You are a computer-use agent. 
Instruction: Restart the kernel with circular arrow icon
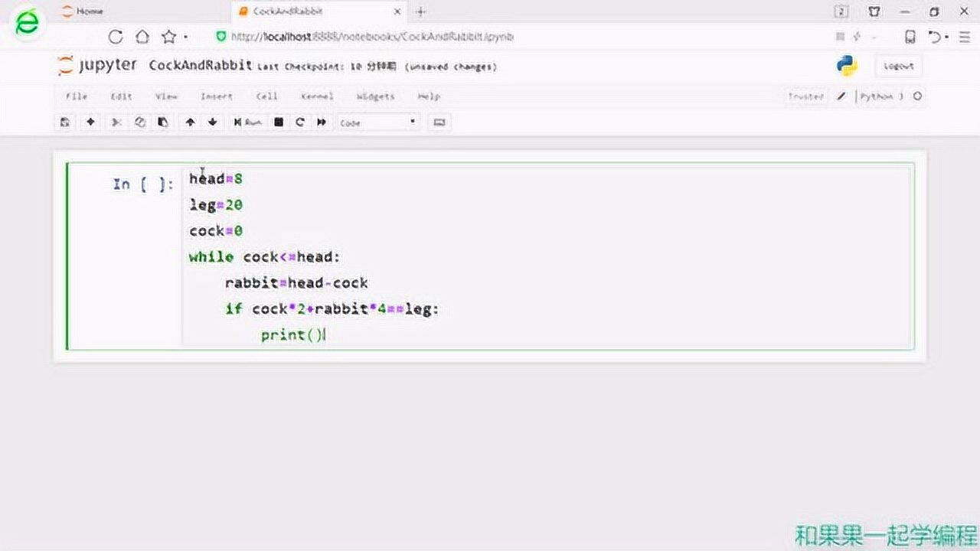pos(300,122)
